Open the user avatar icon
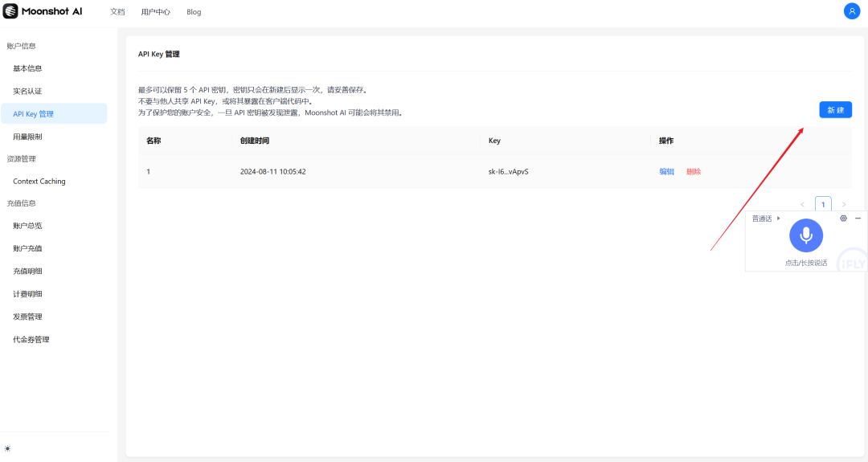Viewport: 868px width, 462px height. coord(851,11)
